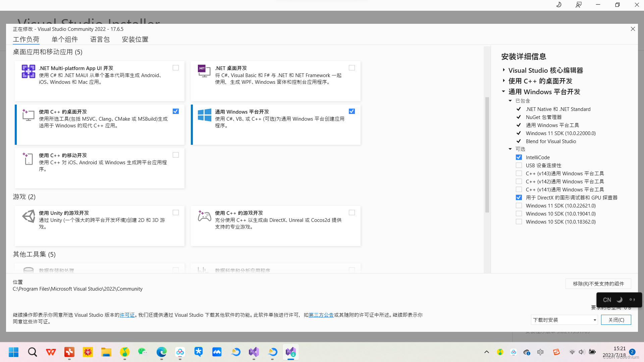This screenshot has height=362, width=644.
Task: Uncheck DirectX 图形调试器和 GPU 探查器
Action: click(x=519, y=197)
